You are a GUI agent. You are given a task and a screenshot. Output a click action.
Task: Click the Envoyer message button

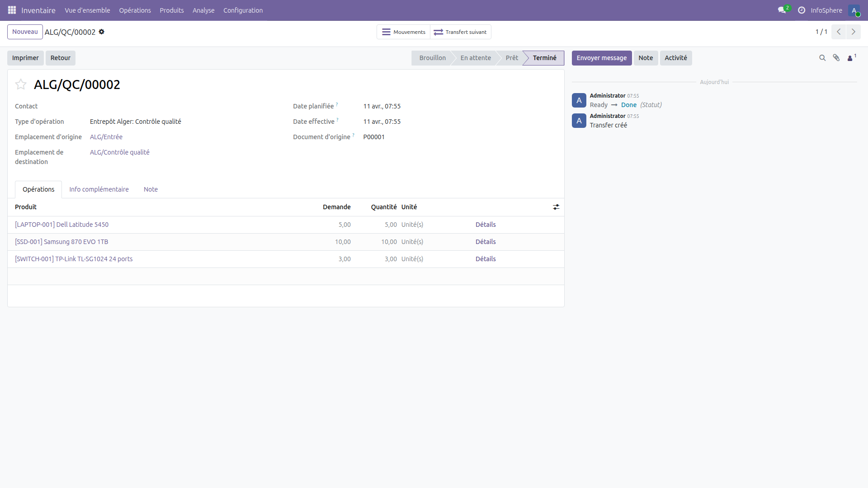602,58
